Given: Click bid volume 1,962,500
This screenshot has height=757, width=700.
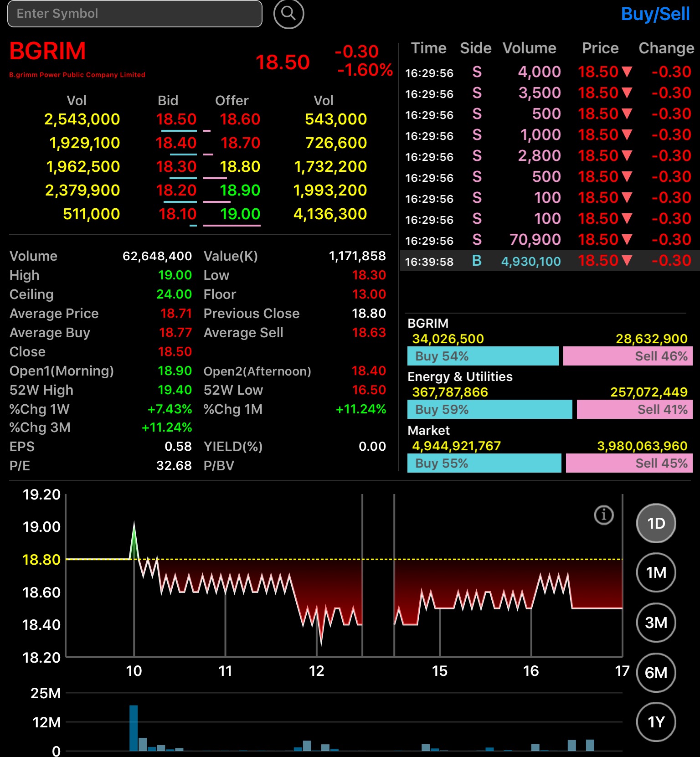Looking at the screenshot, I should (83, 167).
